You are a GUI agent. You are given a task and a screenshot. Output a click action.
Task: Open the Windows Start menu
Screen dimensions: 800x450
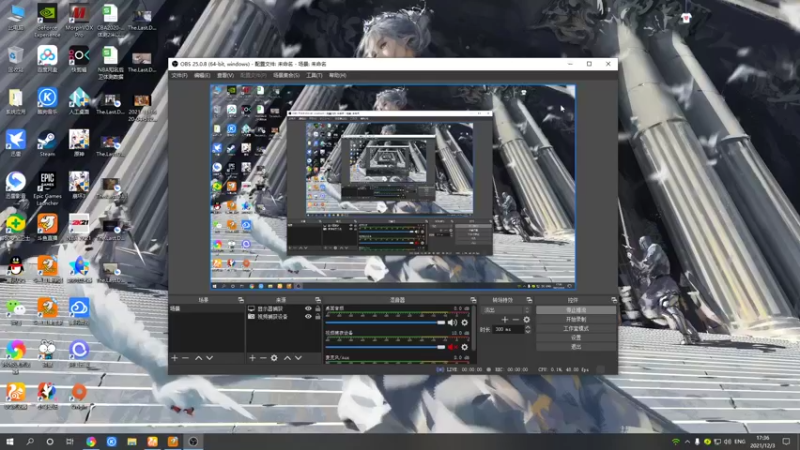click(x=10, y=441)
